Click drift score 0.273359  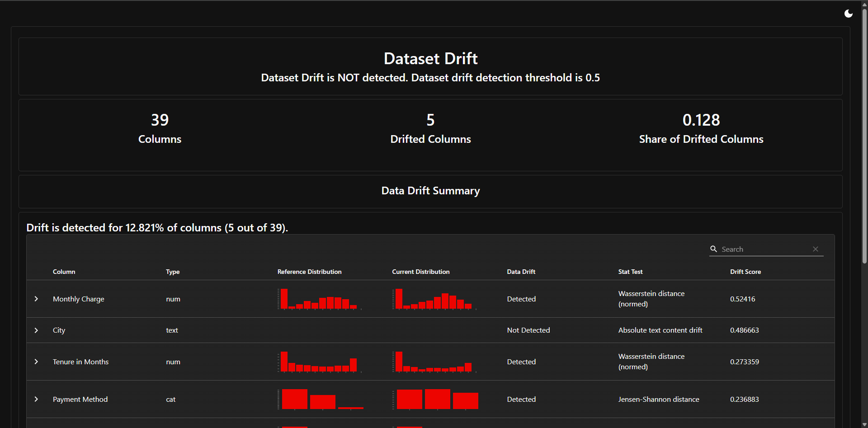coord(745,362)
